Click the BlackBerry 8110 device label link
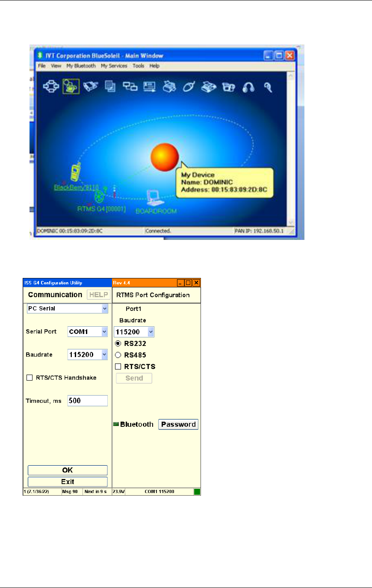Screen dimensions: 372x588 click(x=76, y=187)
